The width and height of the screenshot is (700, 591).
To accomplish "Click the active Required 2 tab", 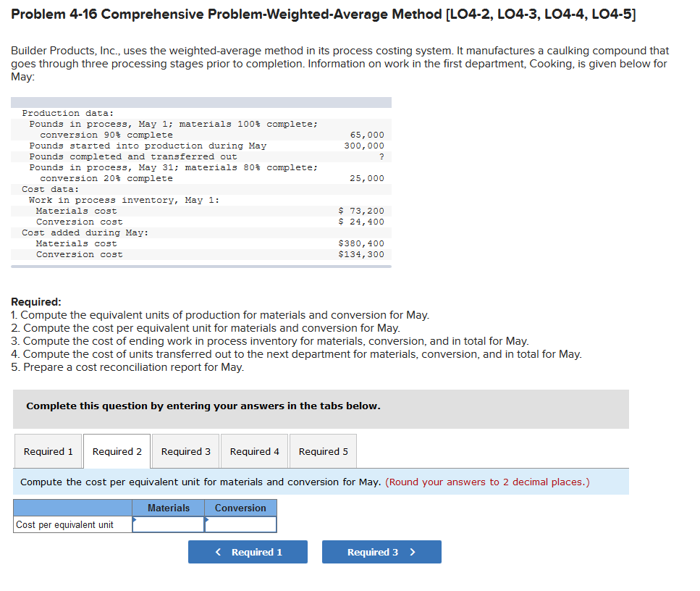I will point(117,450).
